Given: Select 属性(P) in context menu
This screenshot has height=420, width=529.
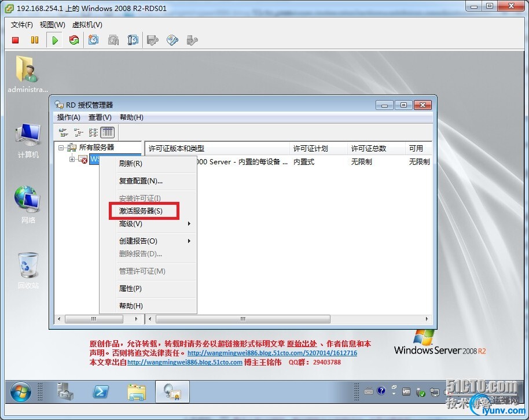Looking at the screenshot, I should [x=148, y=289].
